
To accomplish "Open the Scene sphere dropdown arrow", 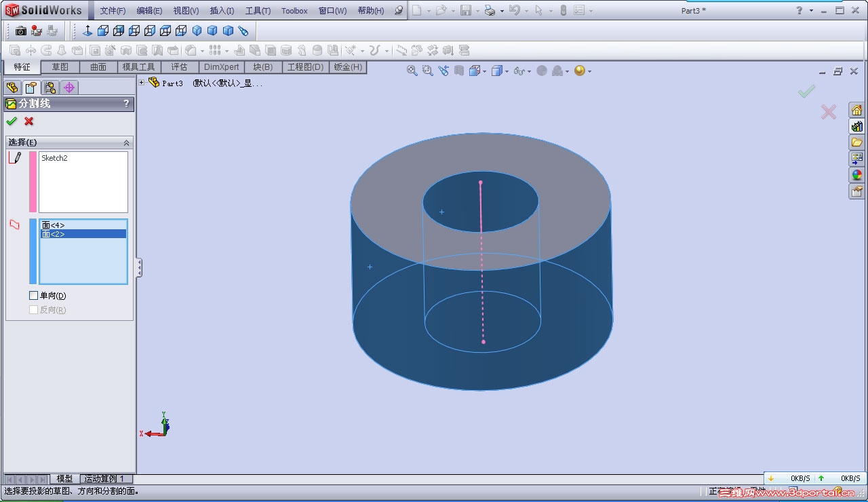I will (589, 71).
